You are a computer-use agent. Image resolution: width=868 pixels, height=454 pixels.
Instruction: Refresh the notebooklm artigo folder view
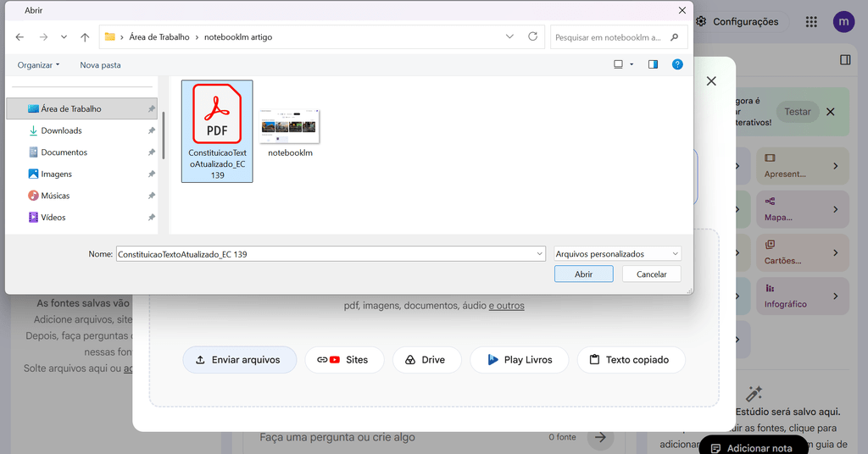[532, 36]
